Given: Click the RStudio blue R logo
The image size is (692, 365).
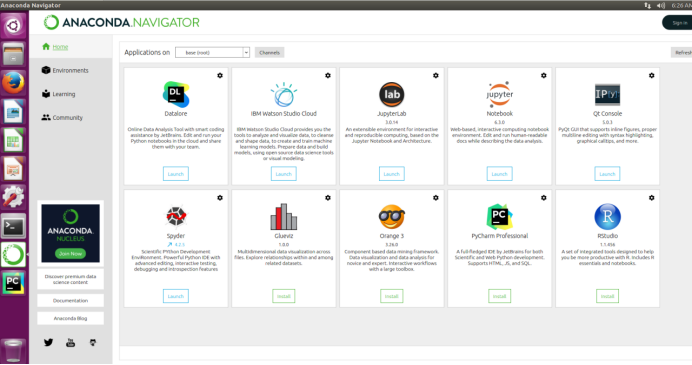Looking at the screenshot, I should click(x=607, y=217).
